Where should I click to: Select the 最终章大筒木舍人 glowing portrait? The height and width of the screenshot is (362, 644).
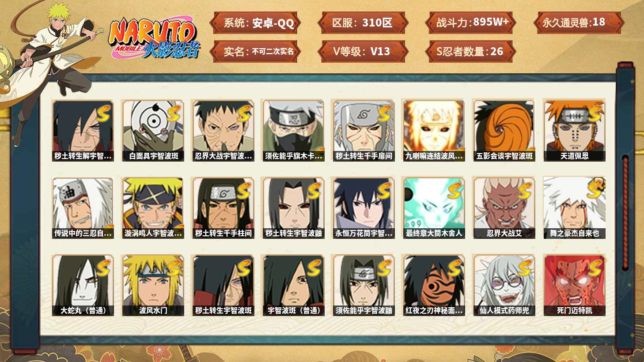point(434,208)
